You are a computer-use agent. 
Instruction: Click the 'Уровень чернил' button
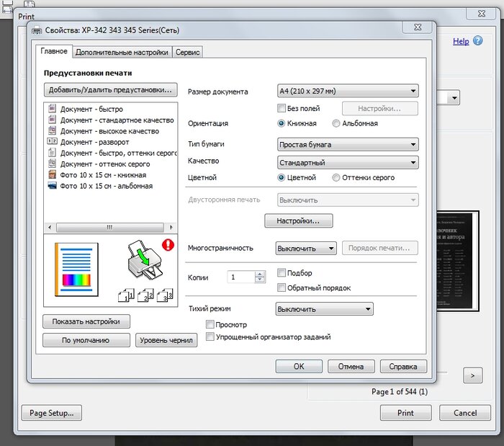tap(166, 340)
